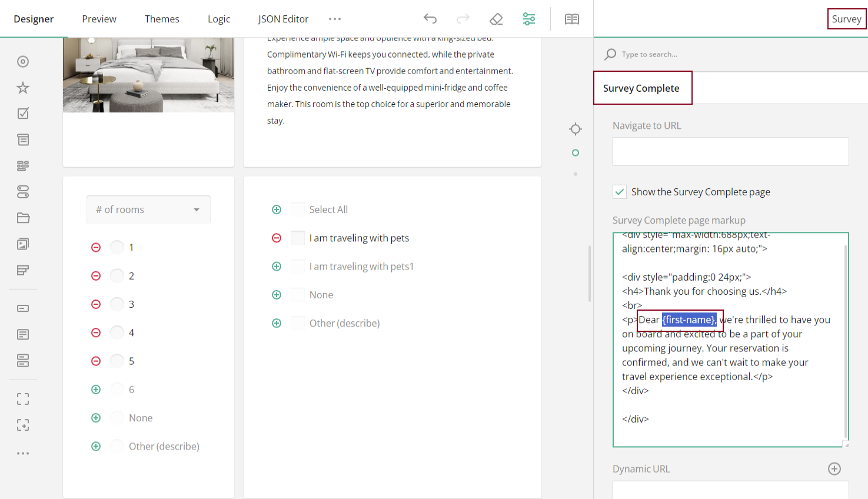Uncheck Show the Survey Complete page
Viewport: 868px width, 499px height.
(x=619, y=191)
